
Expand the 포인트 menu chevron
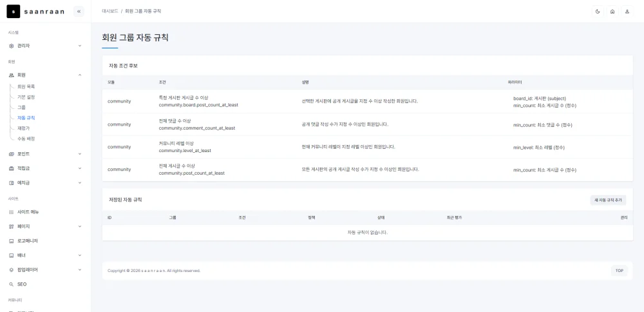(80, 153)
